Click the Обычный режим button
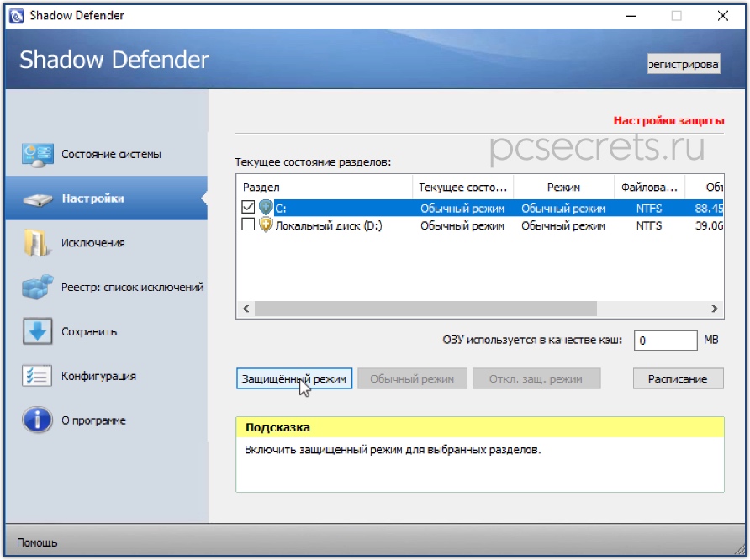750x560 pixels. [x=412, y=378]
